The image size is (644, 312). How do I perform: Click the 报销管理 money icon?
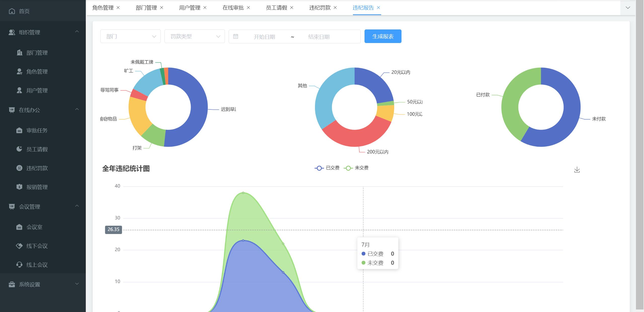point(19,187)
